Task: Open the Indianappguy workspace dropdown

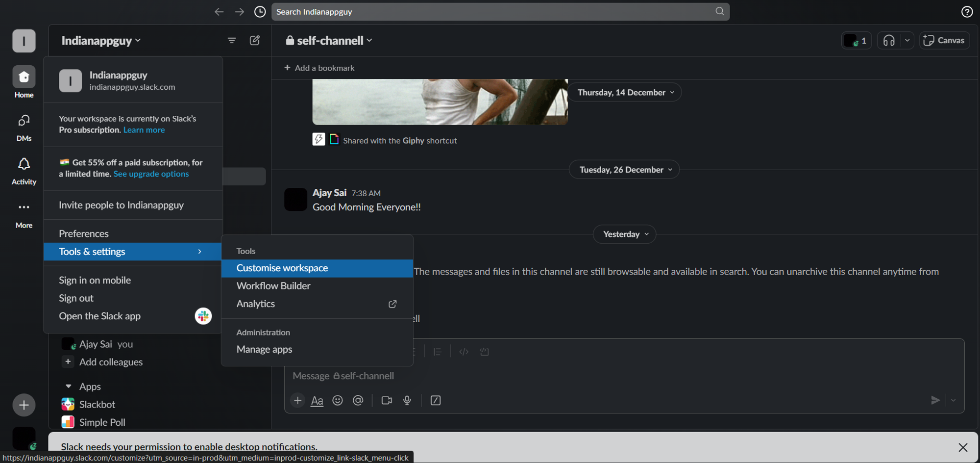Action: click(x=101, y=41)
